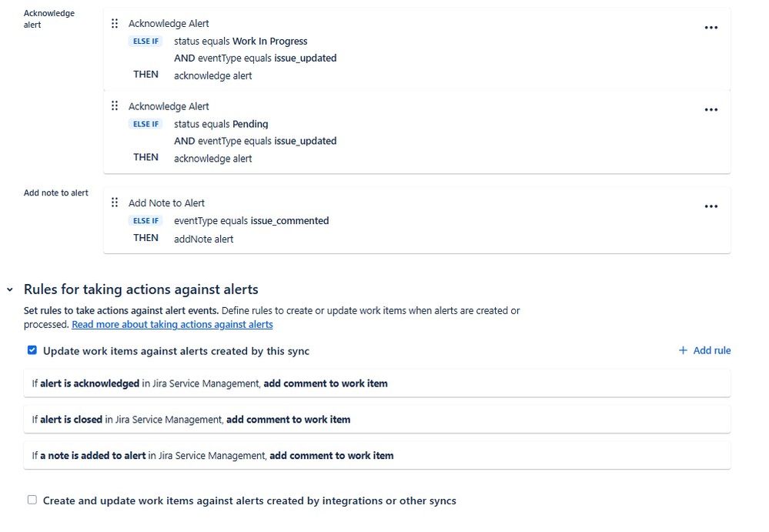Select ELSE IF badge of Pending rule
Image resolution: width=769 pixels, height=532 pixels.
point(145,124)
